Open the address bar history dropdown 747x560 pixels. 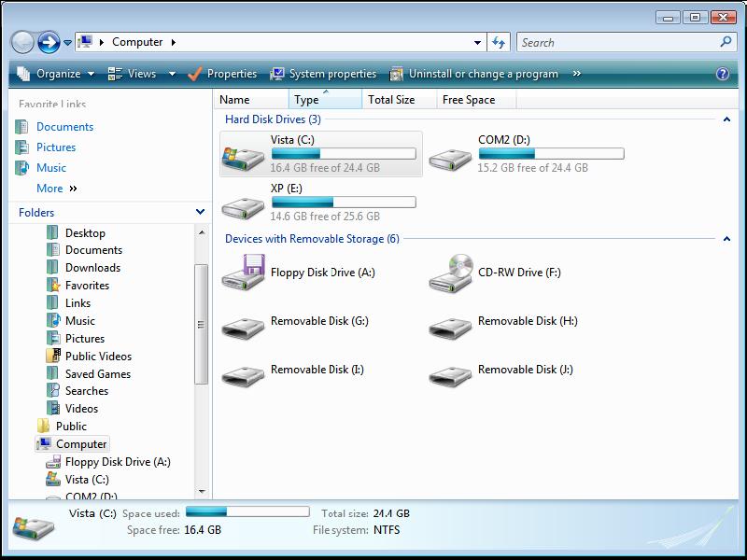(x=477, y=42)
